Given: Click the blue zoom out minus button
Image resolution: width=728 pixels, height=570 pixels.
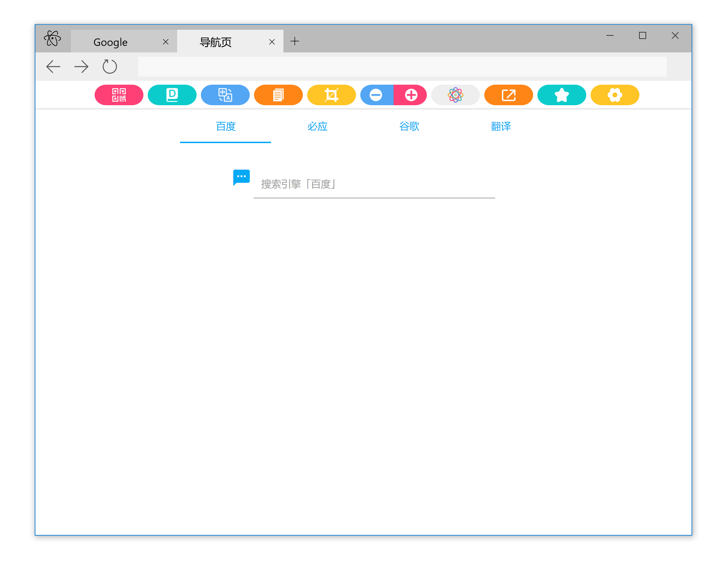Looking at the screenshot, I should (376, 95).
